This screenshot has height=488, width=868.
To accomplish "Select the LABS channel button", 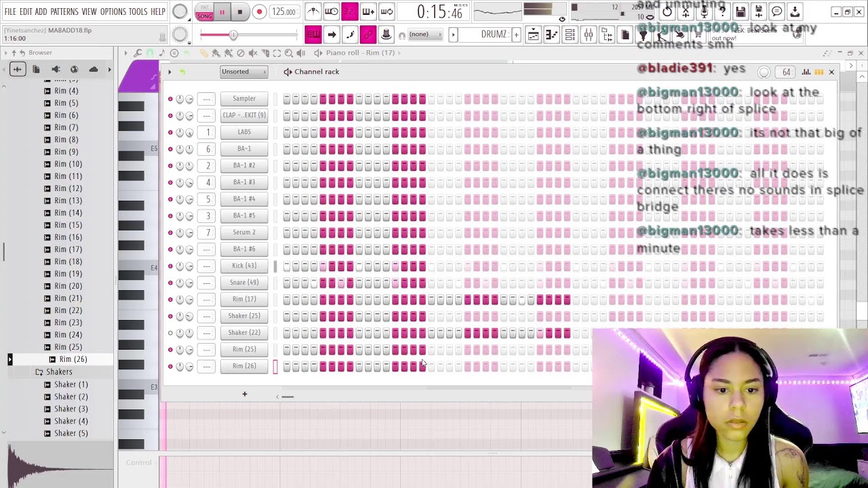I will (x=244, y=132).
